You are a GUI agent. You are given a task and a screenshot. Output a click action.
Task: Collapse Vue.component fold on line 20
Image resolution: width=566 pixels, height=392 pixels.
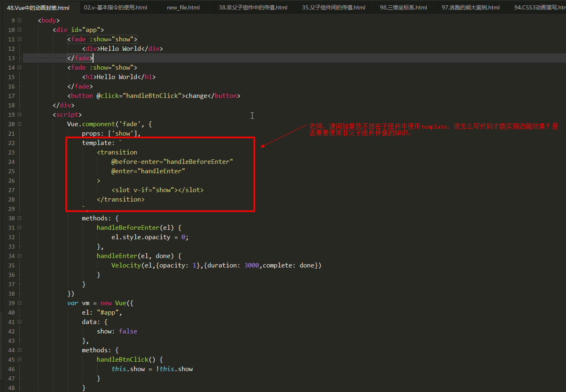19,124
